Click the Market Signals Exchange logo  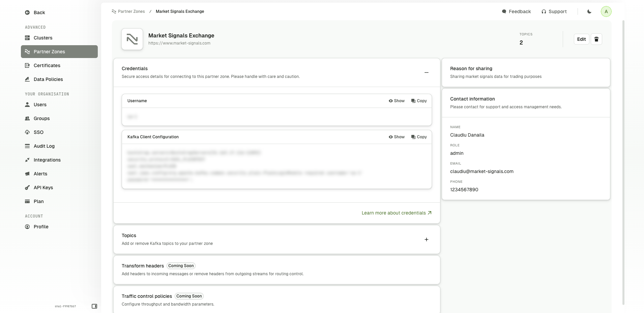[x=132, y=39]
